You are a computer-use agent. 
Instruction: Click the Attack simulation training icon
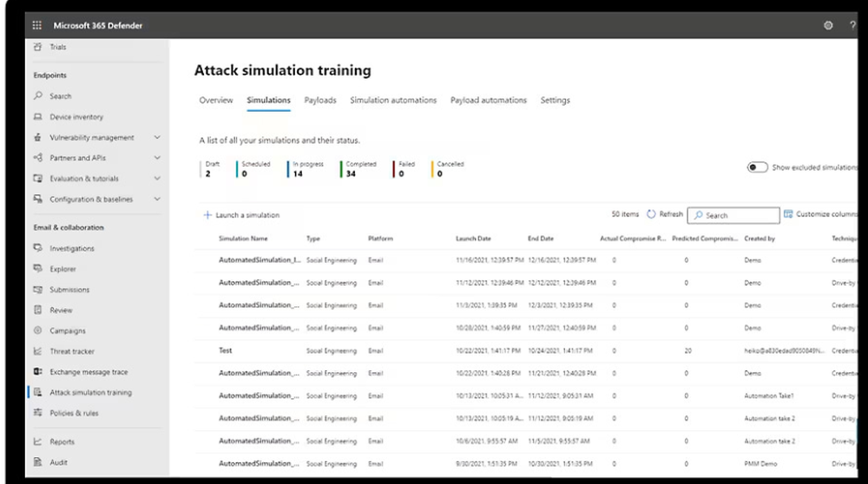(37, 392)
